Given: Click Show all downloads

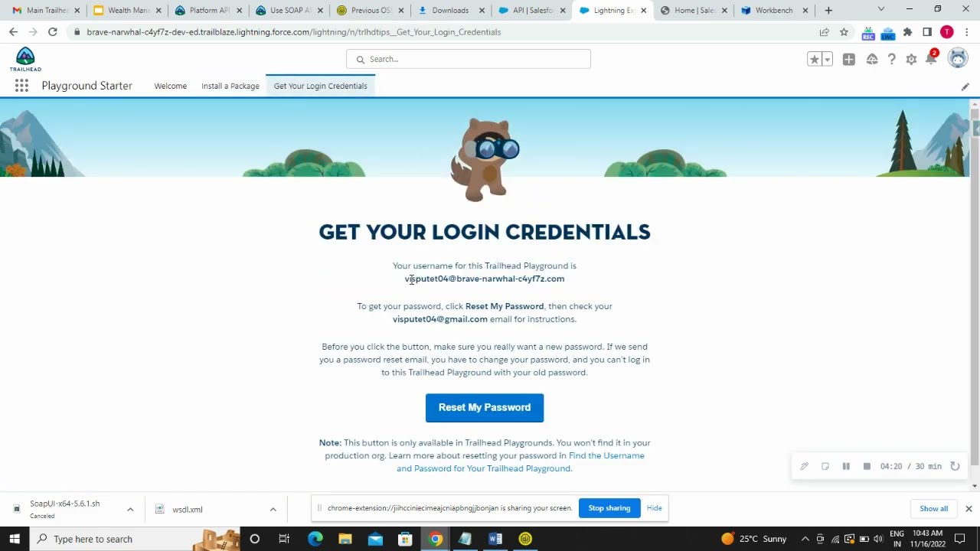Looking at the screenshot, I should tap(934, 509).
